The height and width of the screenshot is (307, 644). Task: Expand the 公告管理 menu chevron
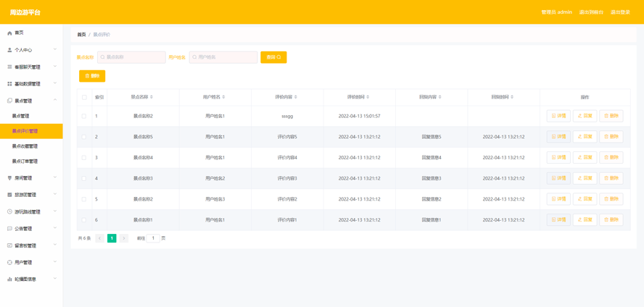(55, 228)
